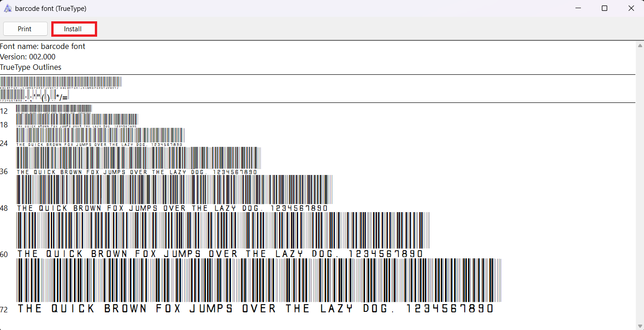Close the barcode font preview window
644x330 pixels.
pos(631,8)
